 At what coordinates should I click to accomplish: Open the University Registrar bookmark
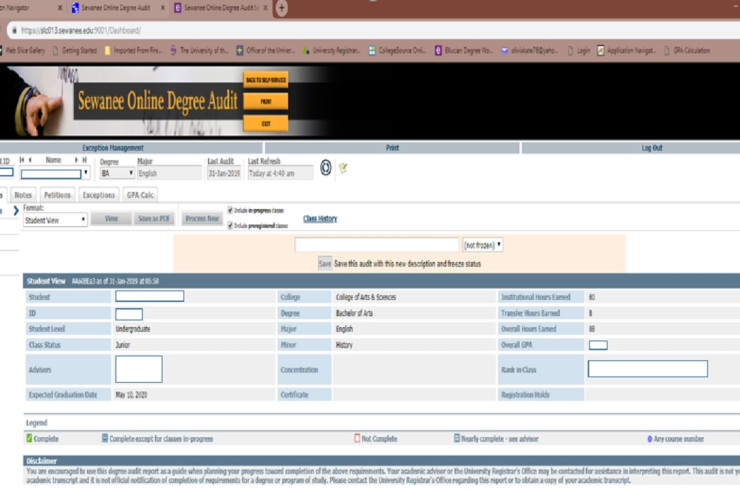tap(333, 49)
